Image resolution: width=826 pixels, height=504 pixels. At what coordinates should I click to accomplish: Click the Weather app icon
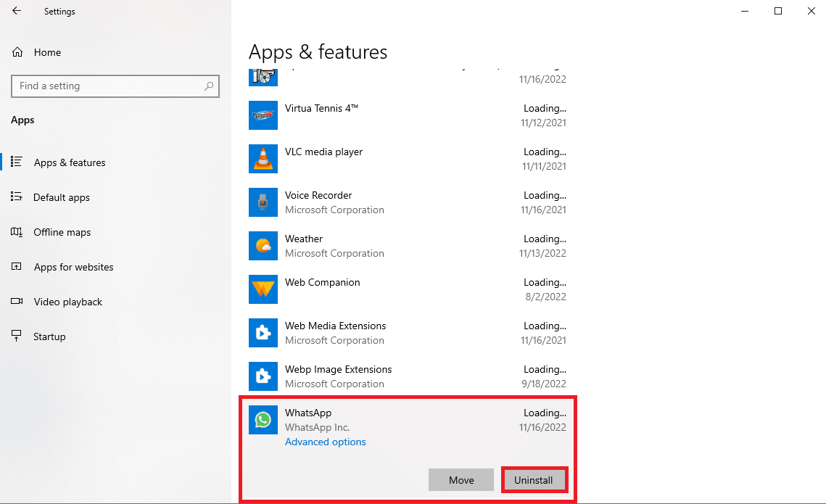(263, 246)
